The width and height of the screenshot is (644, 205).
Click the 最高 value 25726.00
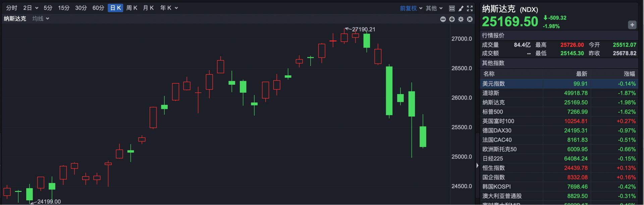[x=572, y=45]
